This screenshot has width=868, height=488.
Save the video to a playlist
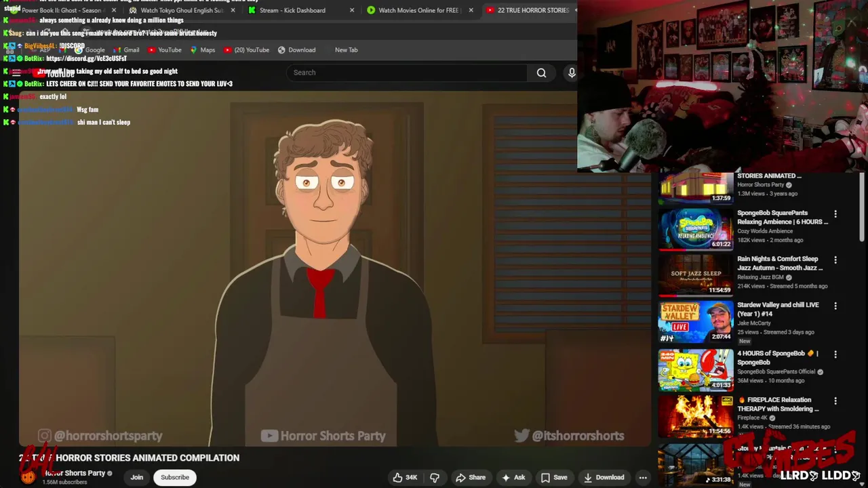pos(554,477)
